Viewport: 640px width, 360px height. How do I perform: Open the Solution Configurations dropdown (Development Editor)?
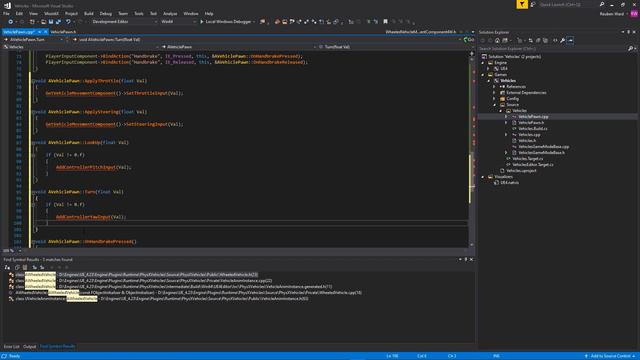124,22
